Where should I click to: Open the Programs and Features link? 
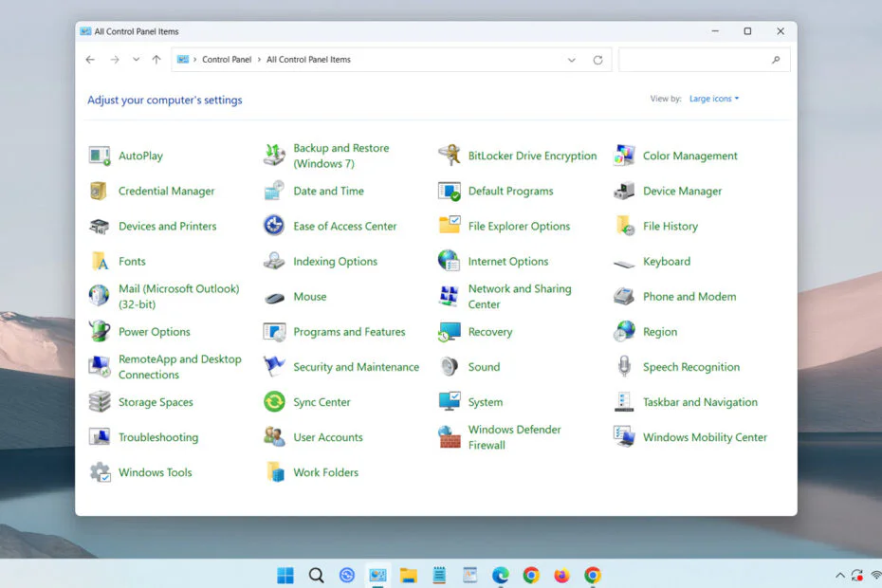(x=349, y=332)
